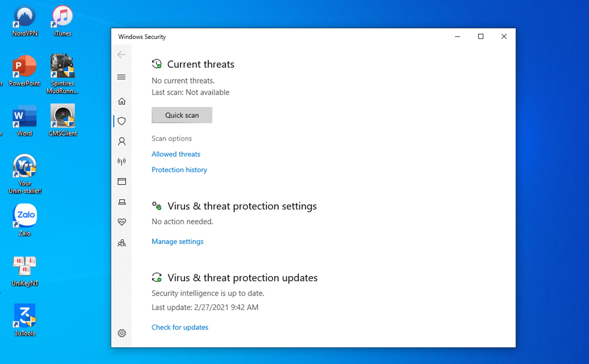Image resolution: width=589 pixels, height=364 pixels.
Task: Go to the Home sidebar icon
Action: point(122,101)
